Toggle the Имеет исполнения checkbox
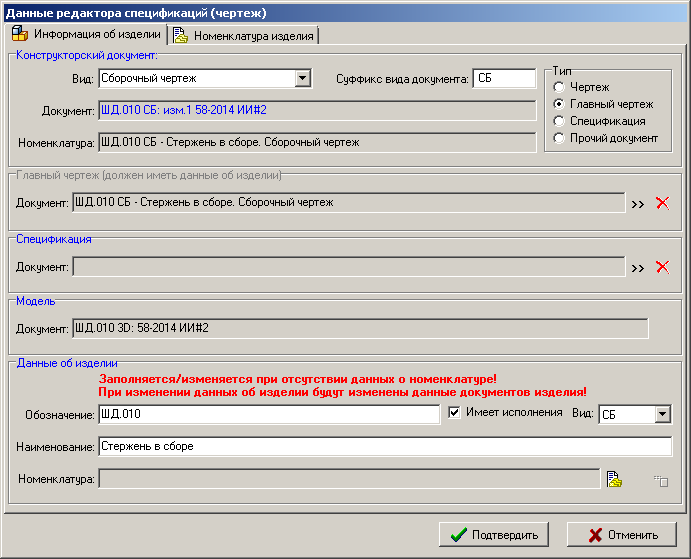This screenshot has height=559, width=691. (x=455, y=412)
